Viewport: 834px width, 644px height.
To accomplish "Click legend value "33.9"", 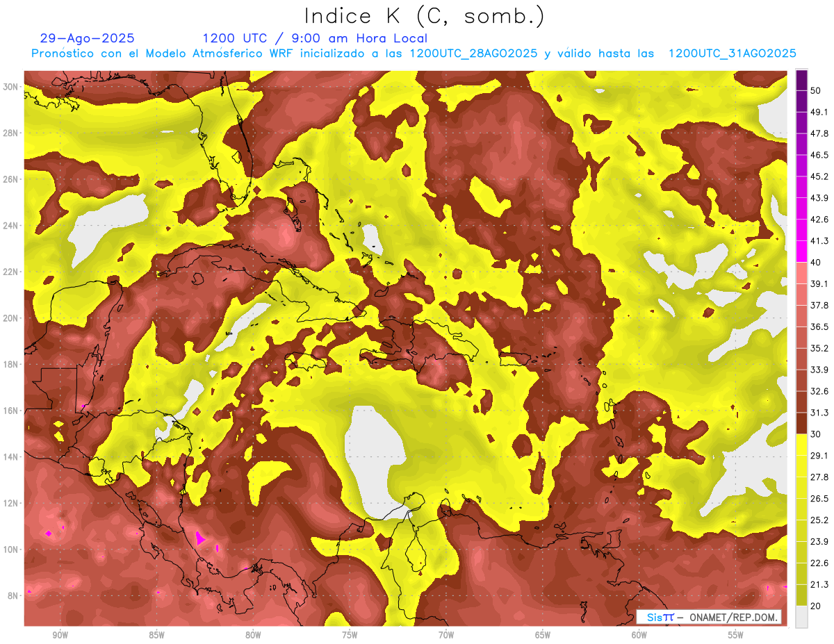I will coord(819,370).
